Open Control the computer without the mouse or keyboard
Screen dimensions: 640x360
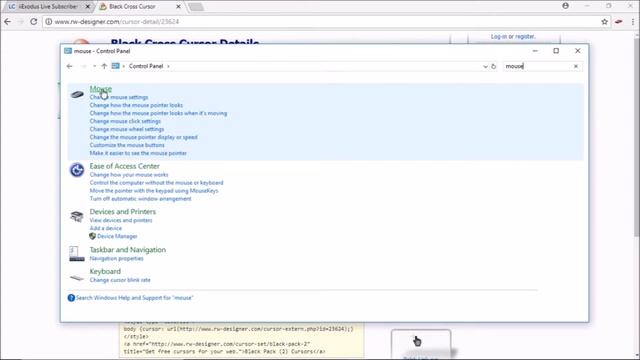(156, 183)
